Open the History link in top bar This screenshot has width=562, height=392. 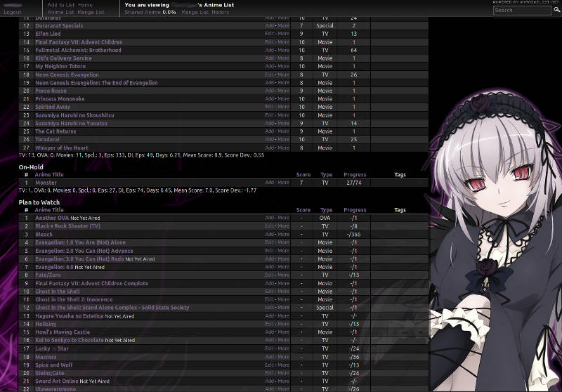click(220, 12)
